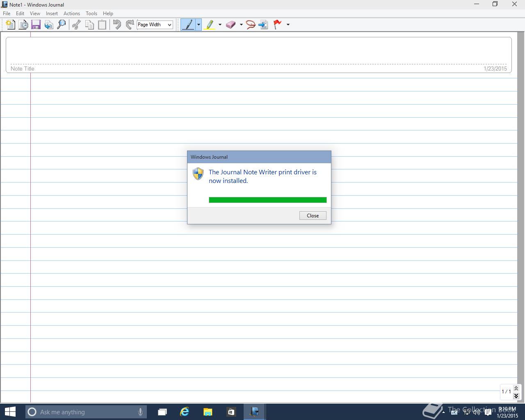
Task: Click the Copy toolbar icon
Action: (x=89, y=25)
